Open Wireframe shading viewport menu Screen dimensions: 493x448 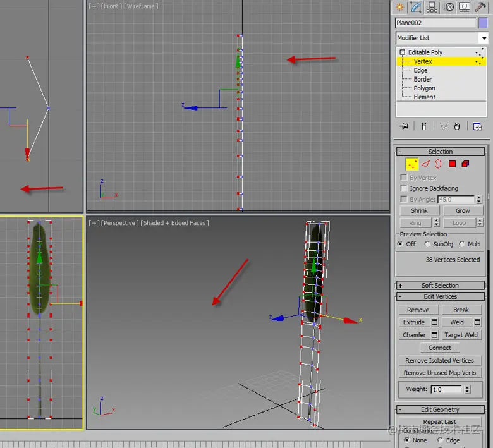(x=141, y=6)
